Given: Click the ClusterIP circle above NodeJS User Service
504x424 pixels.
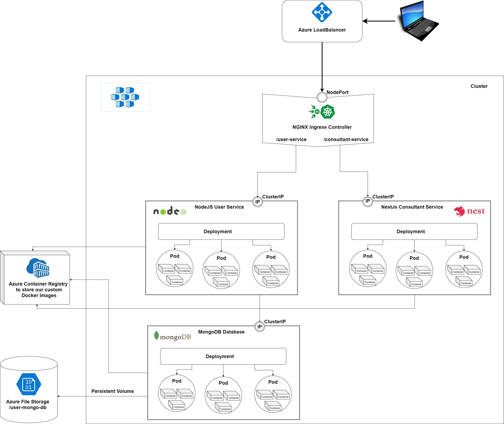Looking at the screenshot, I should pos(257,202).
